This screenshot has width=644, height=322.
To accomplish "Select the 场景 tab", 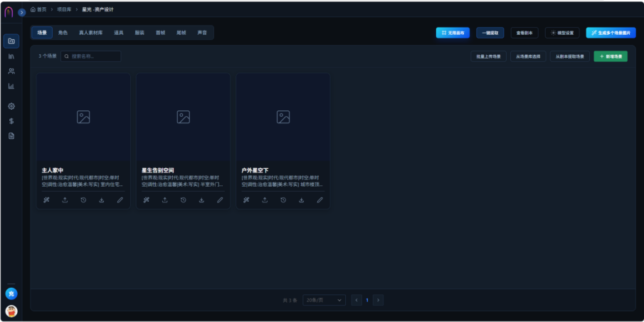I will tap(42, 33).
